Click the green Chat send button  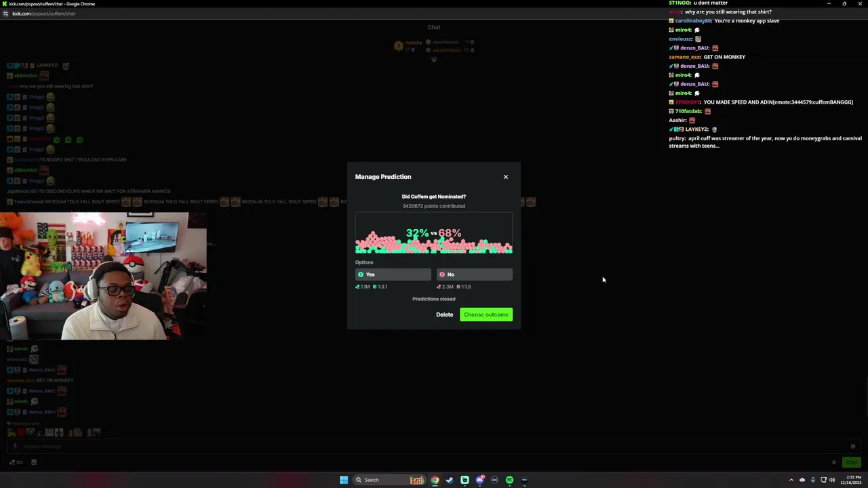tap(851, 462)
